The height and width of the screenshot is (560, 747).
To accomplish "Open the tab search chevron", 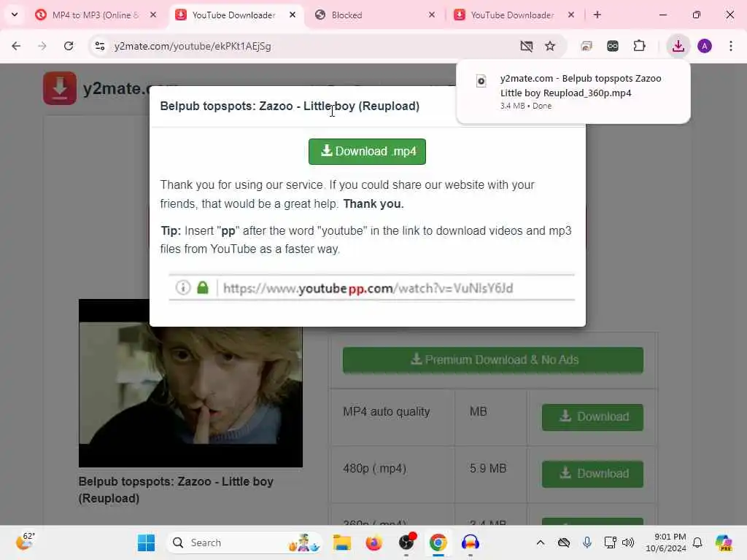I will (15, 15).
